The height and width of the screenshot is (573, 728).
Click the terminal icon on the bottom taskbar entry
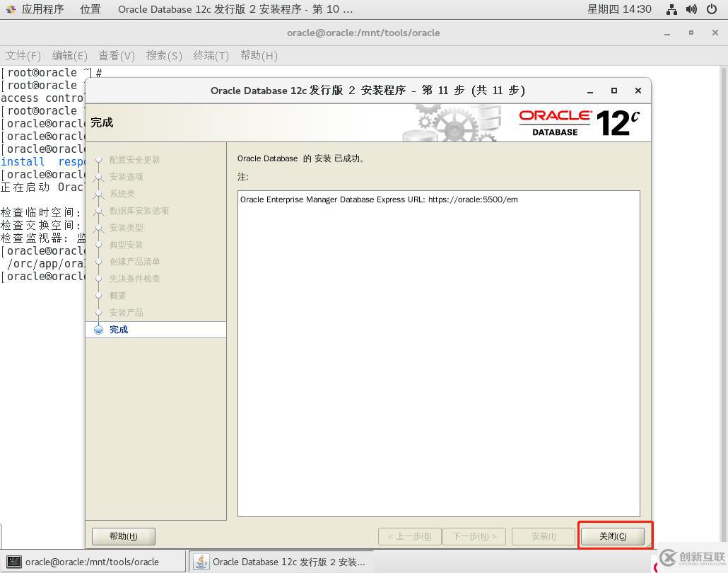(x=15, y=561)
